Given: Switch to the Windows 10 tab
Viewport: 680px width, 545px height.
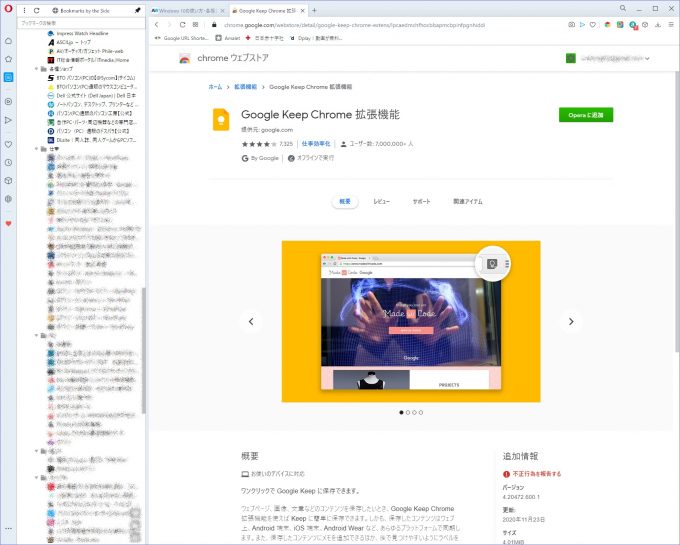Looking at the screenshot, I should pos(188,10).
